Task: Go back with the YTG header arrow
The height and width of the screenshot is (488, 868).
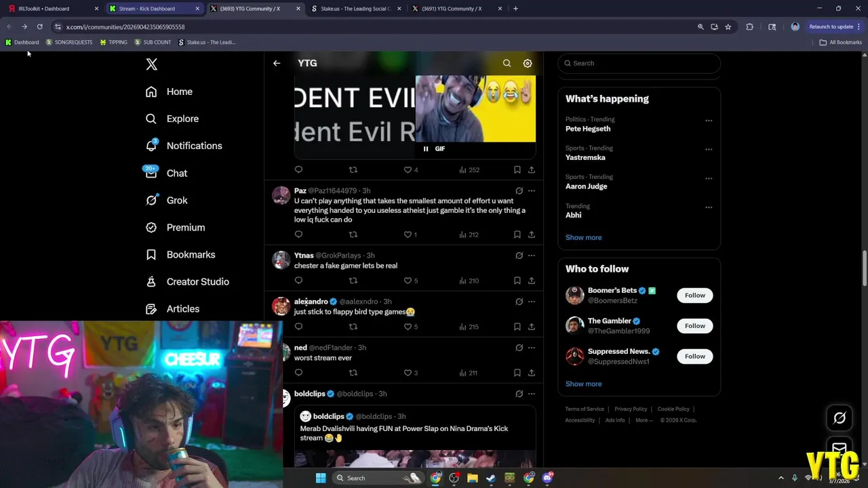Action: 277,63
